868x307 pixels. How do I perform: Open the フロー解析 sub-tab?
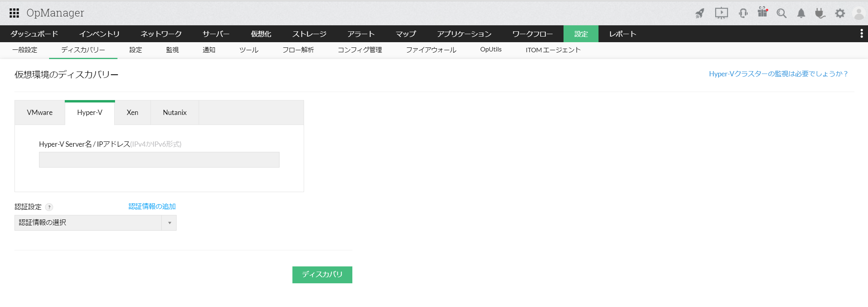298,50
